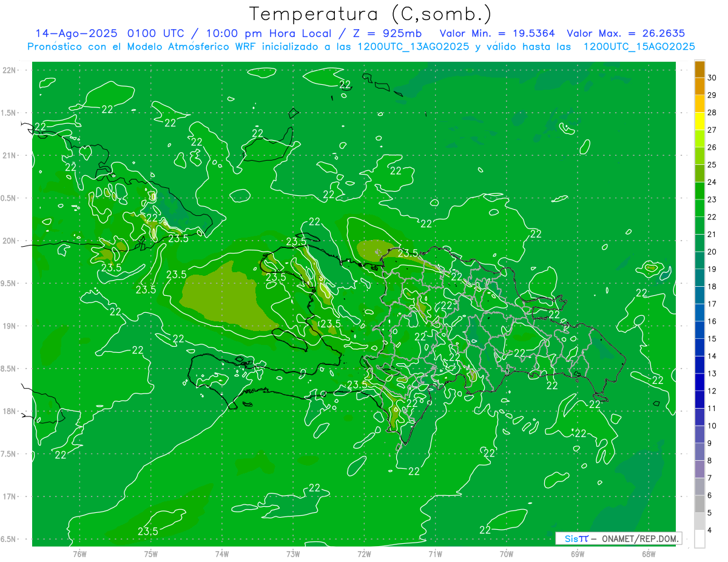The width and height of the screenshot is (728, 562).
Task: Select 'Valor Max. = 26.2635' text
Action: [x=626, y=33]
